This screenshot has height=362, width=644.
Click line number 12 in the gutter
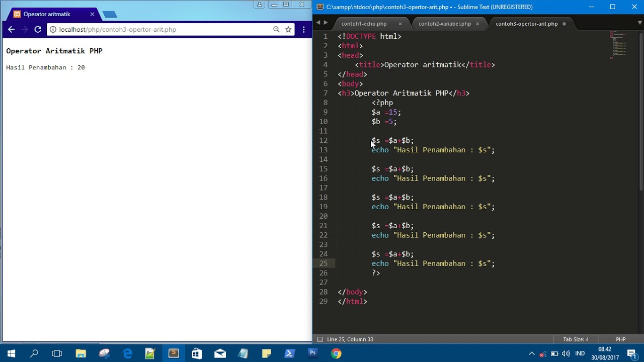[x=323, y=141]
